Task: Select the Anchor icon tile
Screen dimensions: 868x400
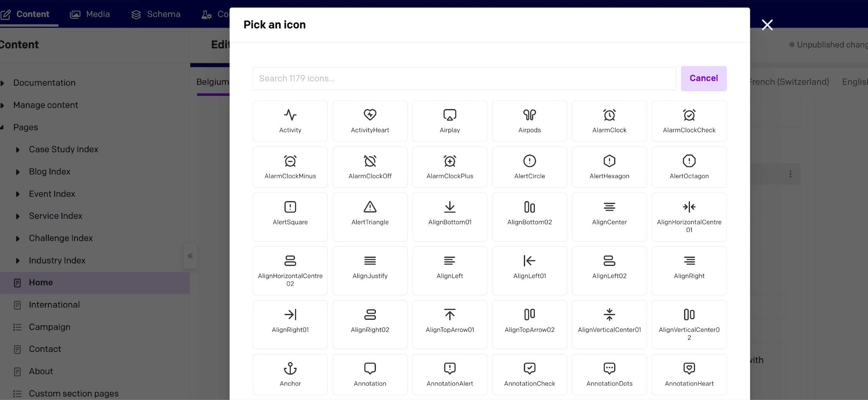Action: pyautogui.click(x=290, y=375)
